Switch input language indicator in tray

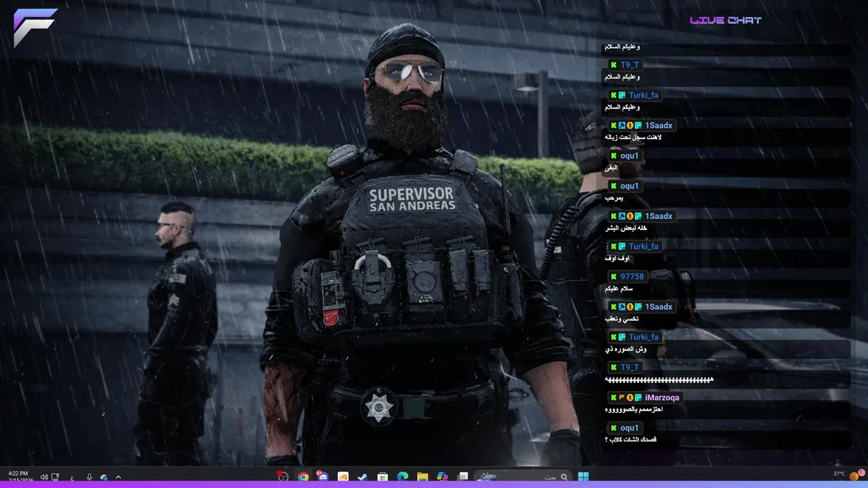click(72, 478)
